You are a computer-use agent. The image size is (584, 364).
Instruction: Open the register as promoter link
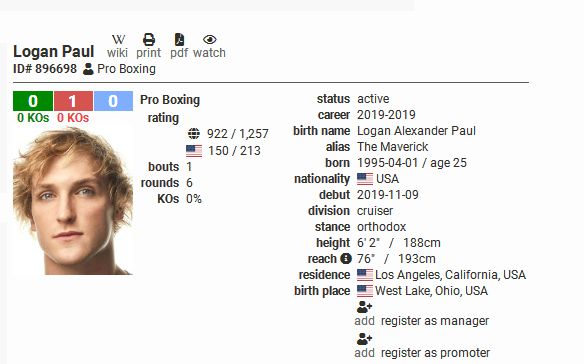[x=435, y=353]
